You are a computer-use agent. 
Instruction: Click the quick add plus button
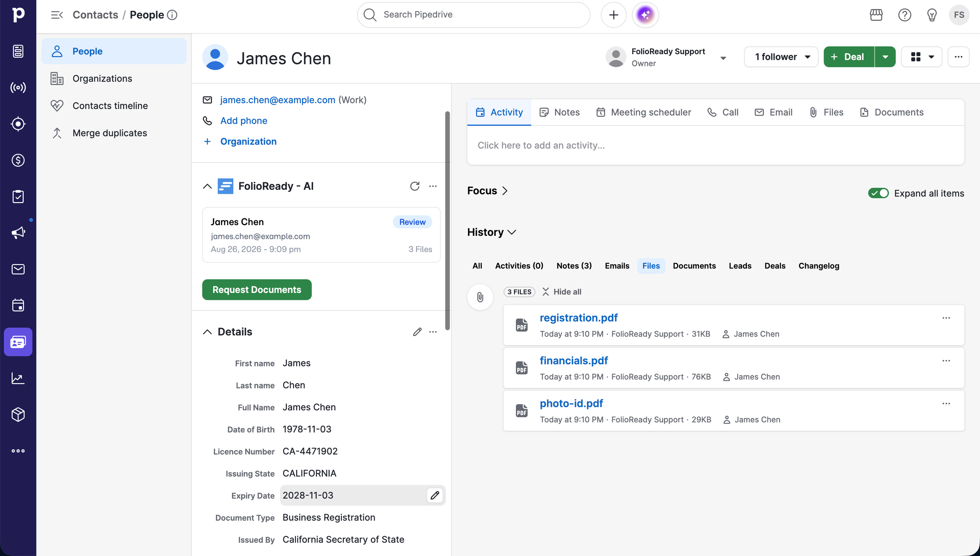point(614,15)
